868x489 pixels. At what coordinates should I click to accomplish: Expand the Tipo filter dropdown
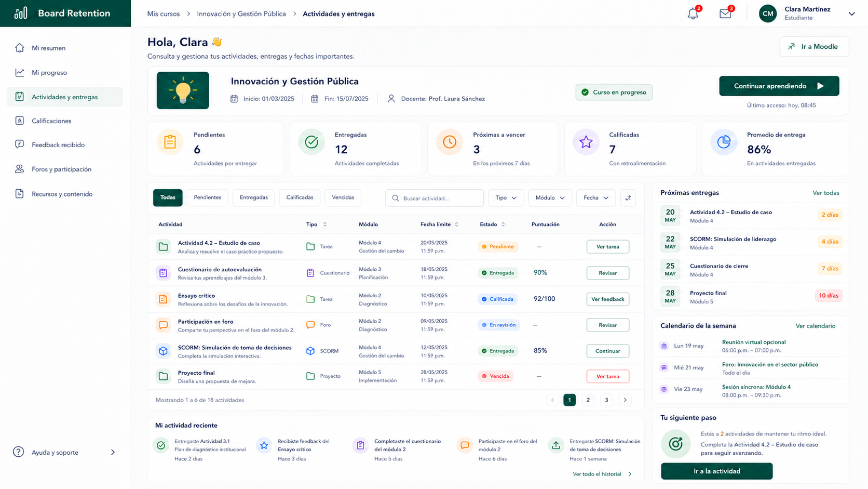506,198
